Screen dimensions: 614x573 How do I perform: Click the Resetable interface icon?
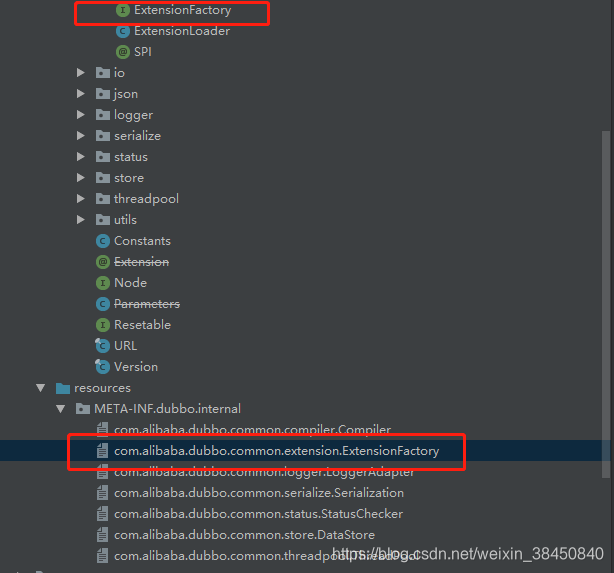(x=103, y=325)
